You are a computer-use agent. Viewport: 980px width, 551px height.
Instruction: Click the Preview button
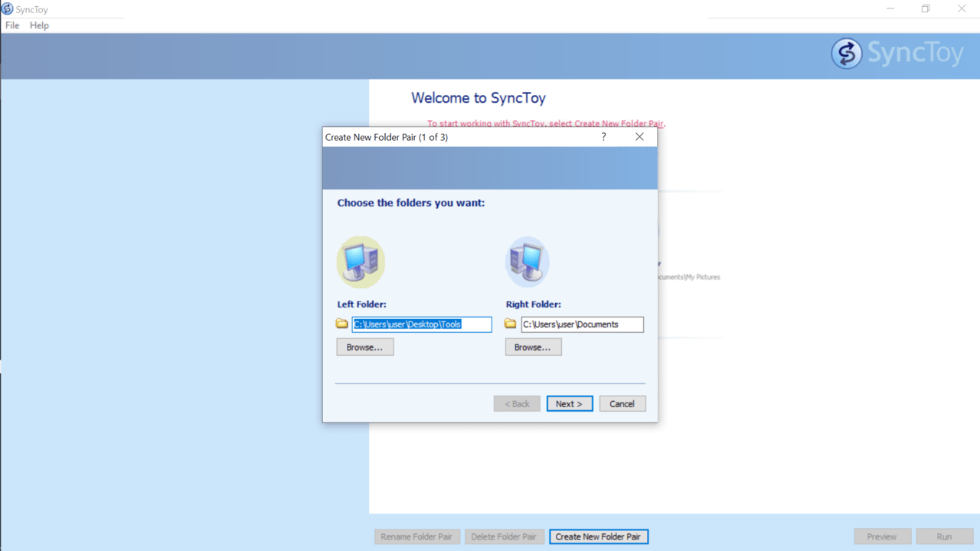[x=882, y=536]
